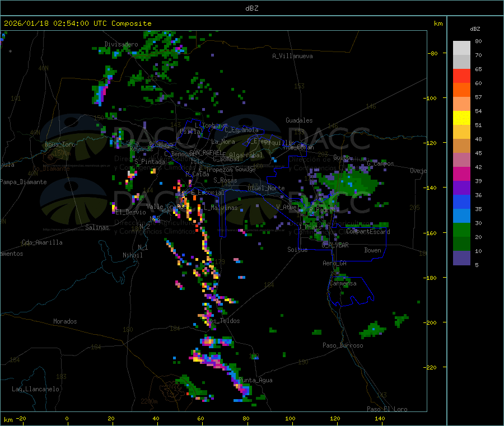Click the Carmensa location label

pos(343,283)
